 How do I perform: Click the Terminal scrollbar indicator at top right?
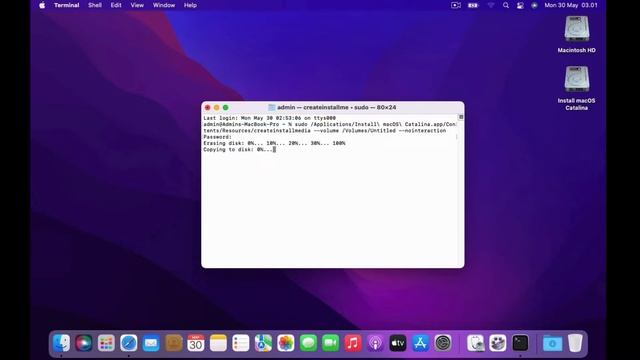[461, 117]
